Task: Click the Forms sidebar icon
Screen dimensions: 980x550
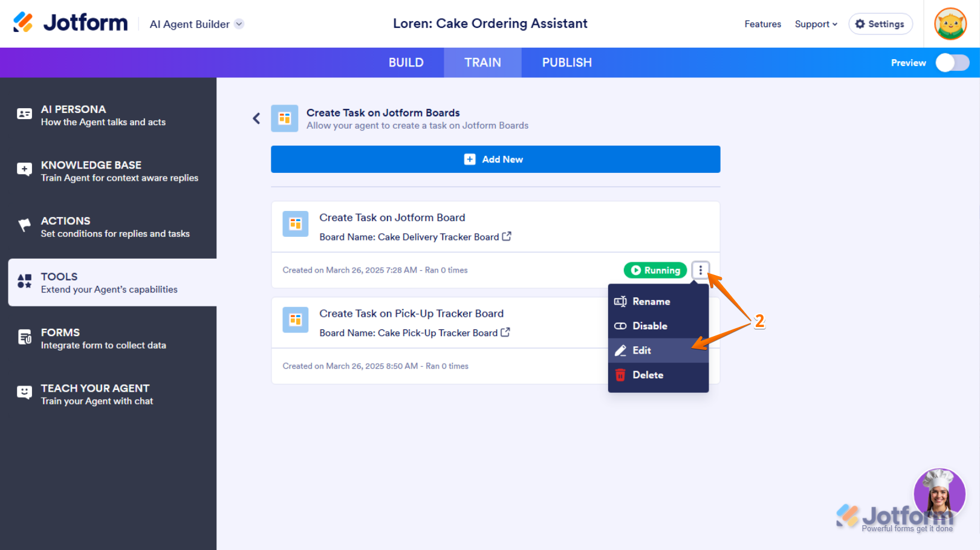Action: coord(25,337)
